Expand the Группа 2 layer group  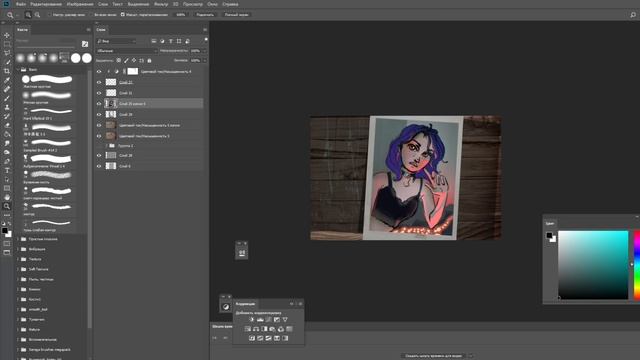107,146
